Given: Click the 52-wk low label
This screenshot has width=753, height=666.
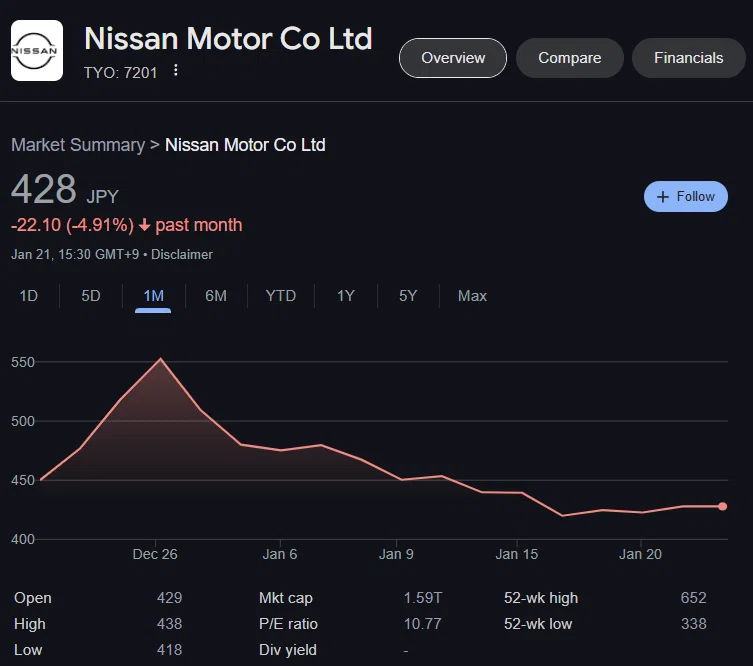Looking at the screenshot, I should click(538, 624).
